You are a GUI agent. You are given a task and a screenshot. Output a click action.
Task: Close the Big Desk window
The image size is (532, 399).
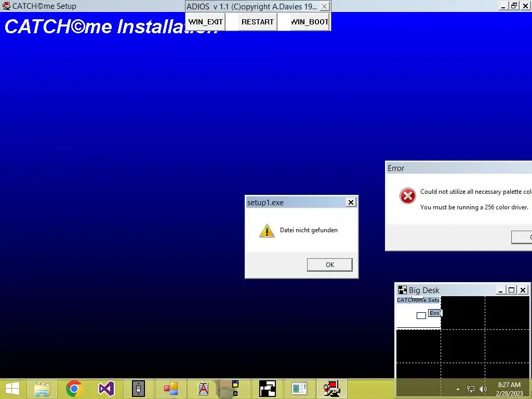pos(523,290)
